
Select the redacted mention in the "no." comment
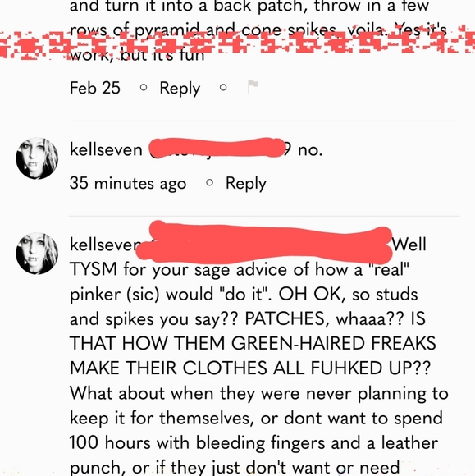(x=217, y=148)
